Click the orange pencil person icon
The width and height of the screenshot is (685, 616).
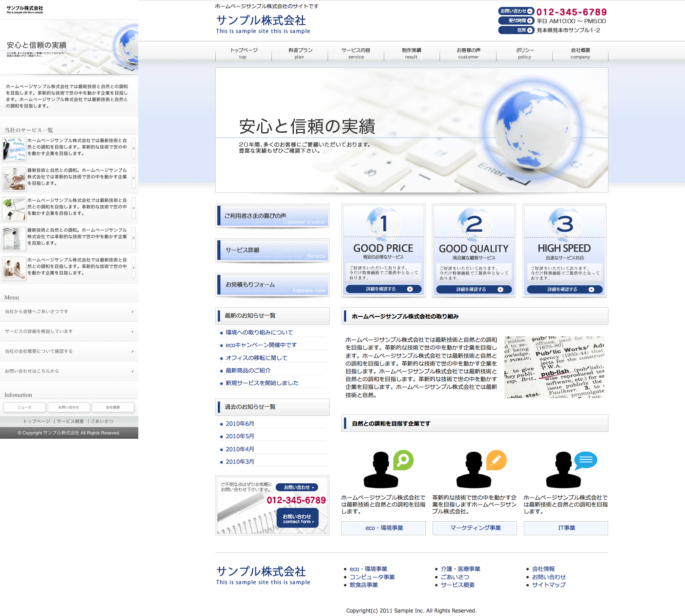481,469
